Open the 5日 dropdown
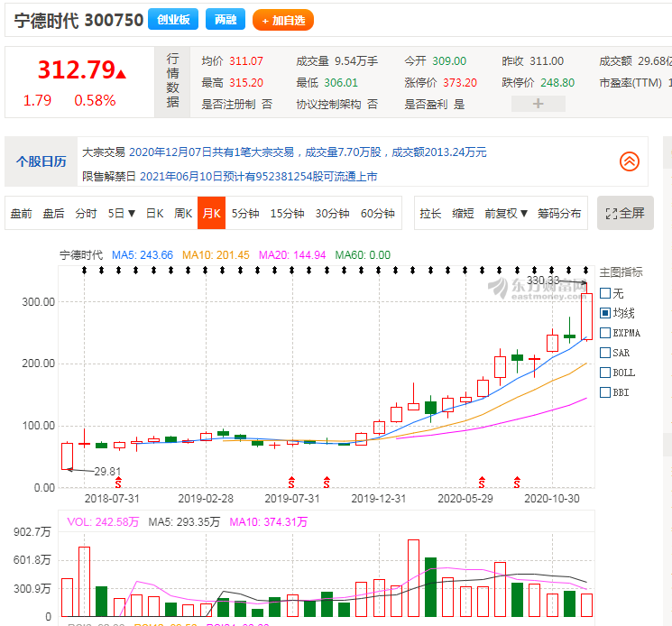The image size is (672, 626). [x=121, y=214]
